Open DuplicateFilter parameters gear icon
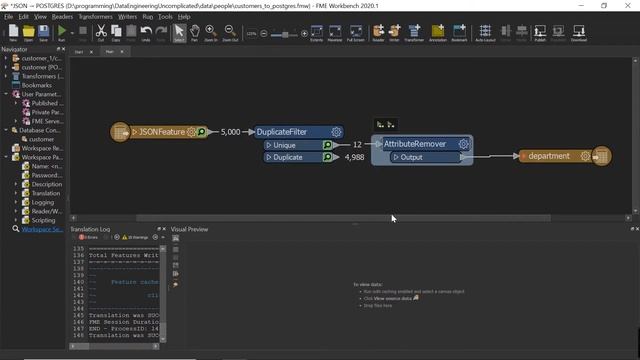This screenshot has height=360, width=640. click(x=336, y=132)
